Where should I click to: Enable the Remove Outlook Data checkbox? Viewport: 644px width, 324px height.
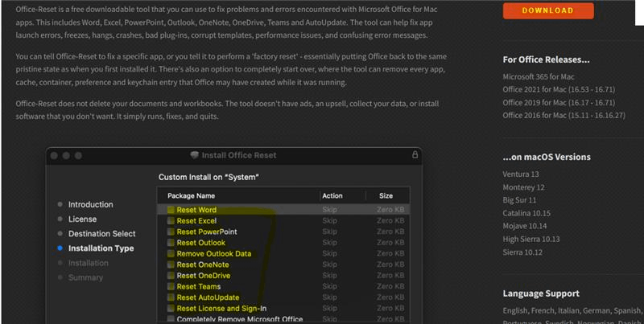click(x=171, y=254)
